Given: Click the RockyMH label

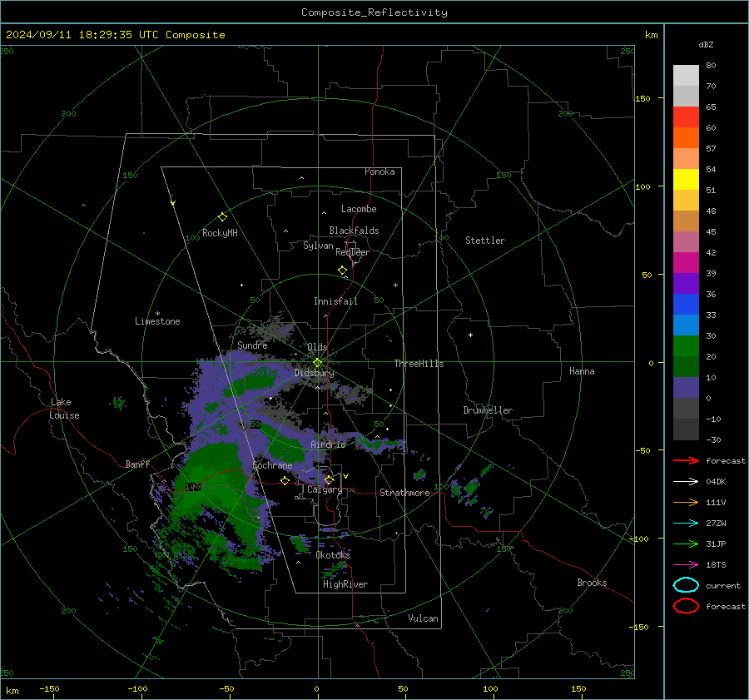Looking at the screenshot, I should tap(220, 233).
